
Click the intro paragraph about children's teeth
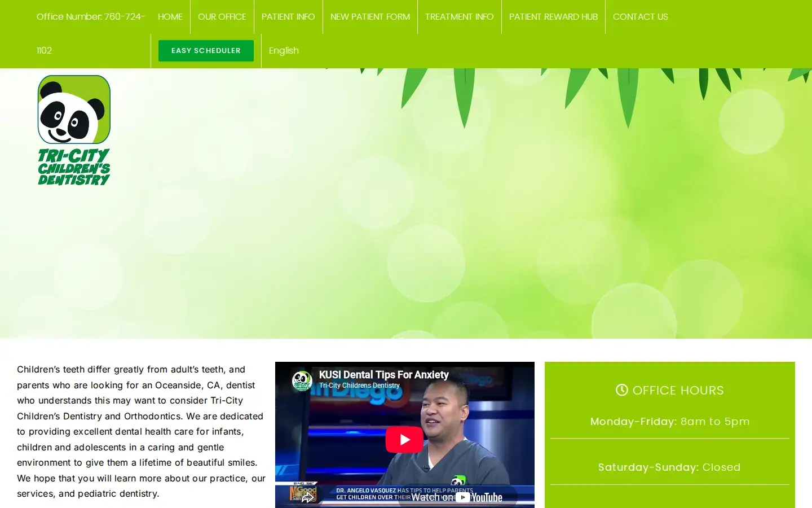pyautogui.click(x=141, y=431)
